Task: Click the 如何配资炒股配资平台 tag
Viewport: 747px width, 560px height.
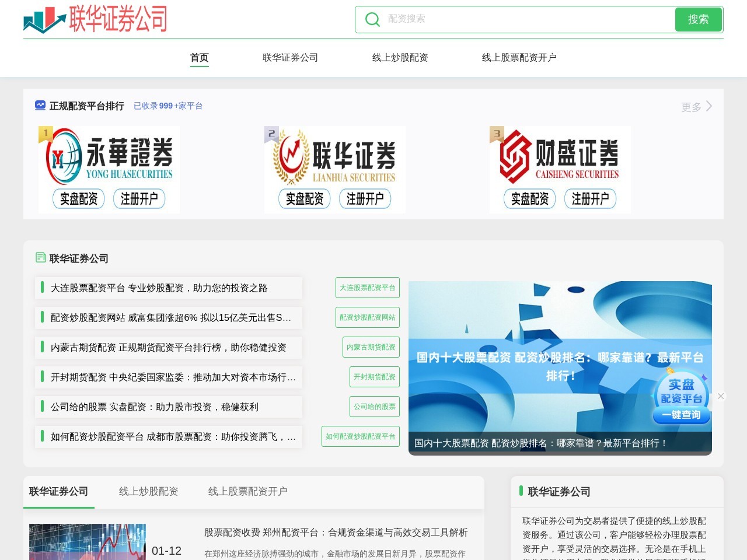Action: [361, 436]
